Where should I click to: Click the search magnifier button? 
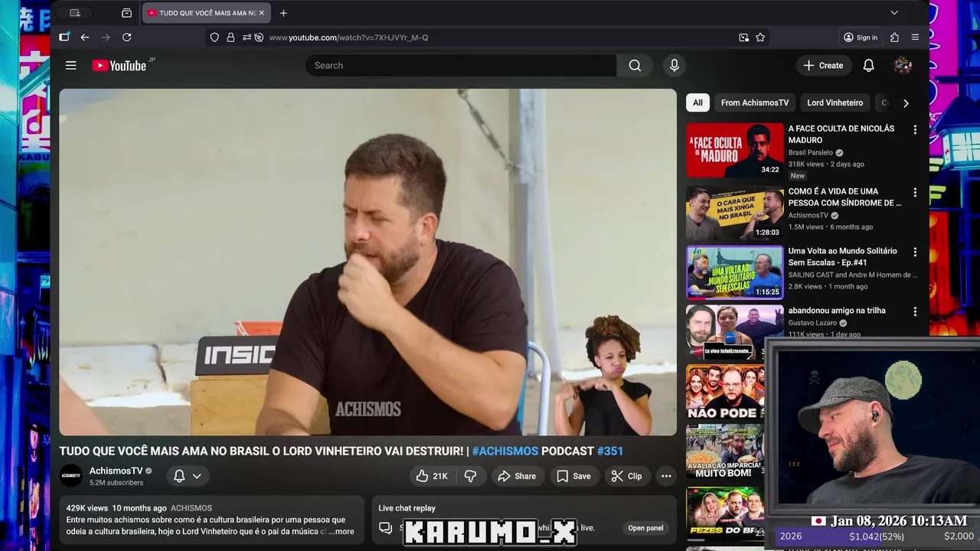tap(635, 66)
